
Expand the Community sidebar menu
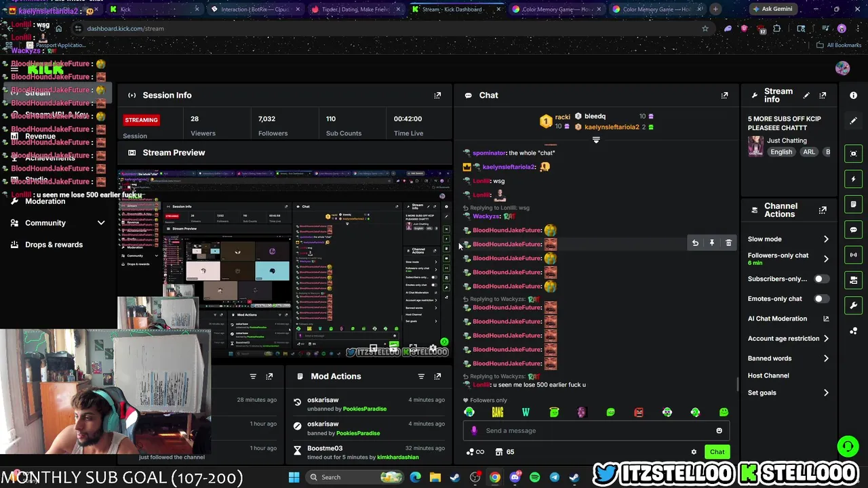101,223
